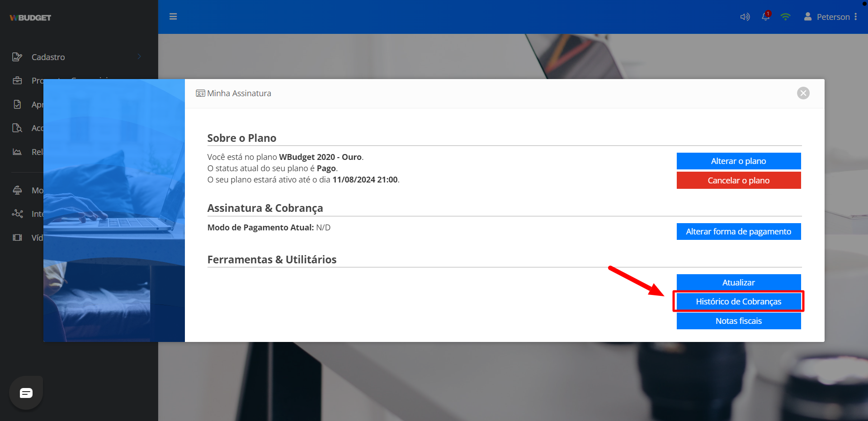Open the chat support bubble
Image resolution: width=868 pixels, height=421 pixels.
pyautogui.click(x=26, y=393)
